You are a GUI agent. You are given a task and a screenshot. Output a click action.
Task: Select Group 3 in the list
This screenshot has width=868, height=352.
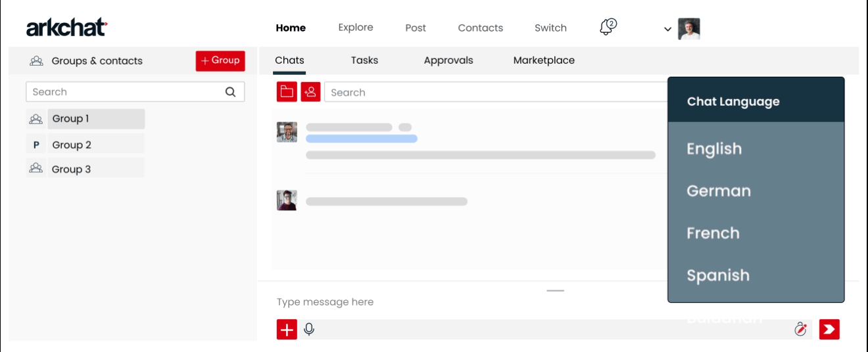coord(96,169)
